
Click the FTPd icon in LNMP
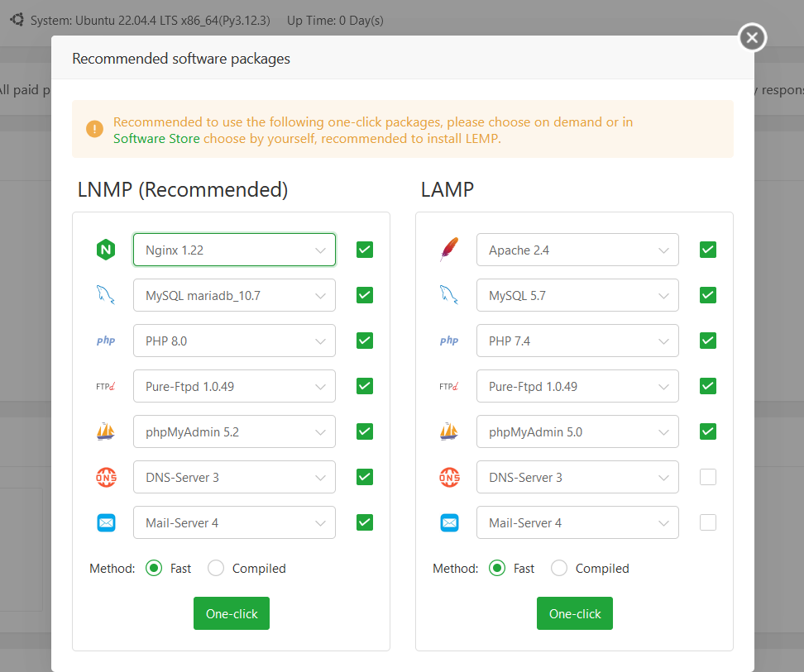[106, 386]
